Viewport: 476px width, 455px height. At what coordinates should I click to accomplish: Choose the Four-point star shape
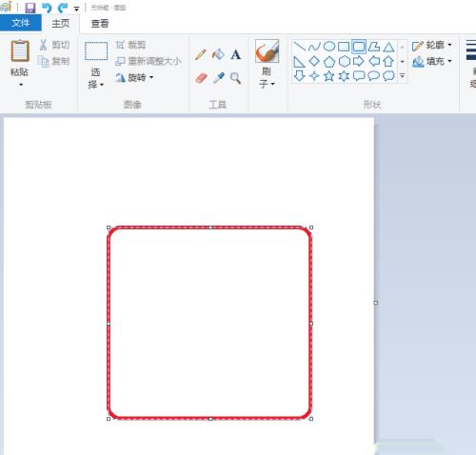click(314, 76)
